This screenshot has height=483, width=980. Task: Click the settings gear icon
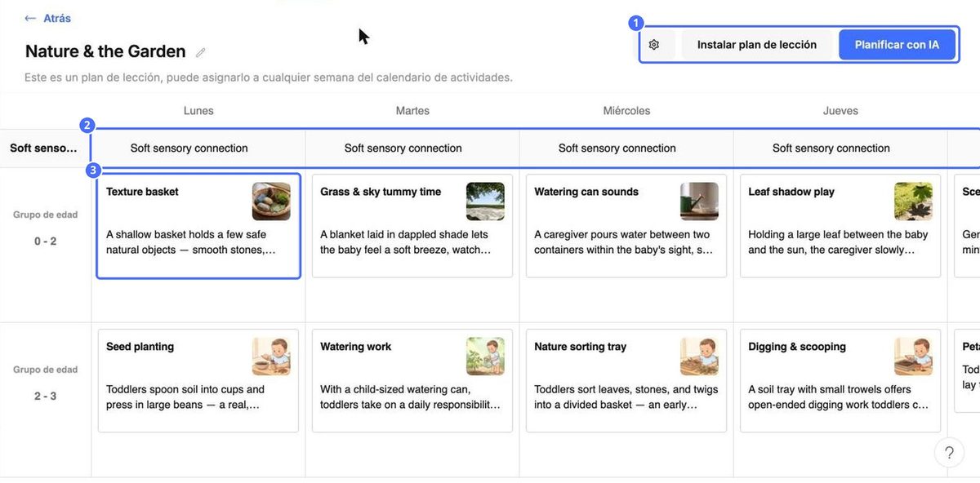tap(654, 45)
